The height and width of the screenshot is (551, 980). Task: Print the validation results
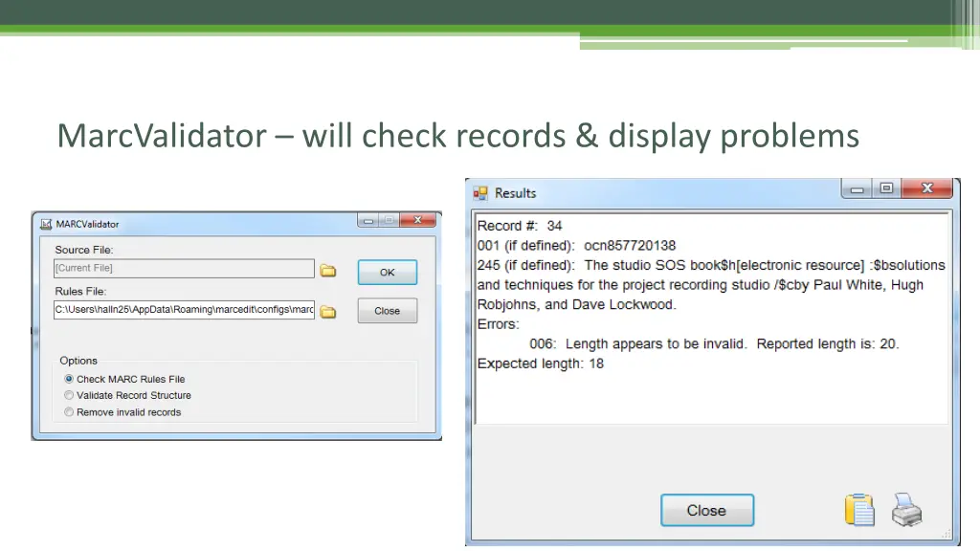(907, 510)
